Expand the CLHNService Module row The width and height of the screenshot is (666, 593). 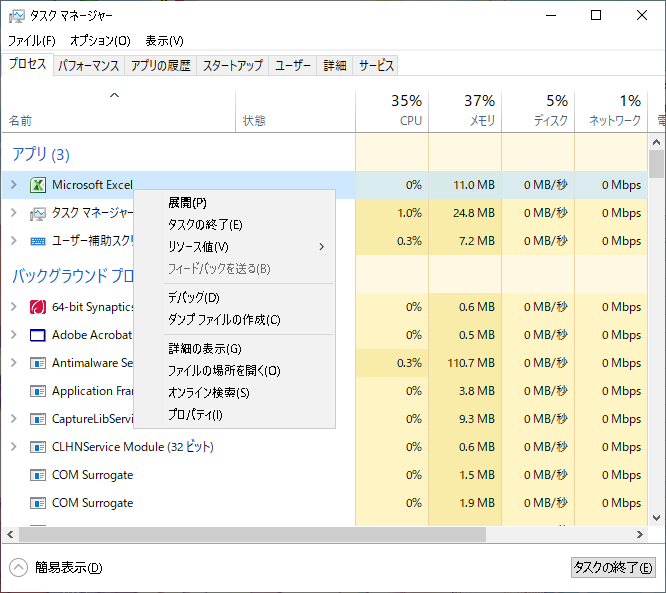click(14, 447)
